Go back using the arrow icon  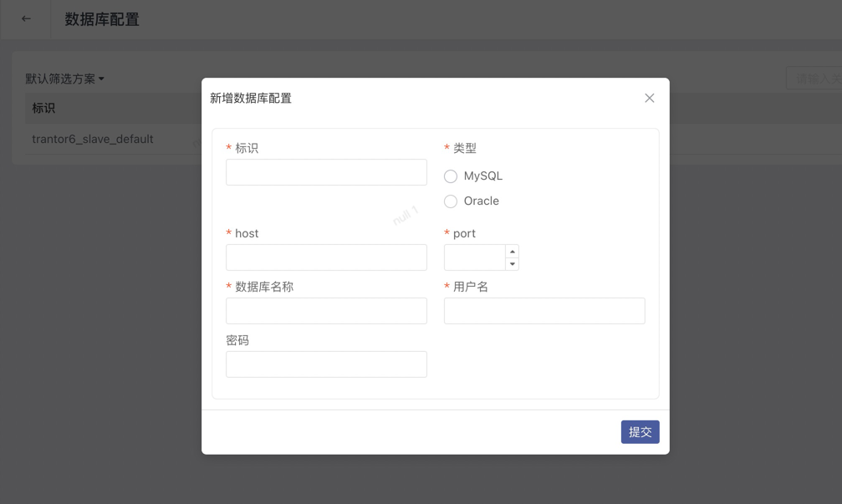[x=26, y=18]
